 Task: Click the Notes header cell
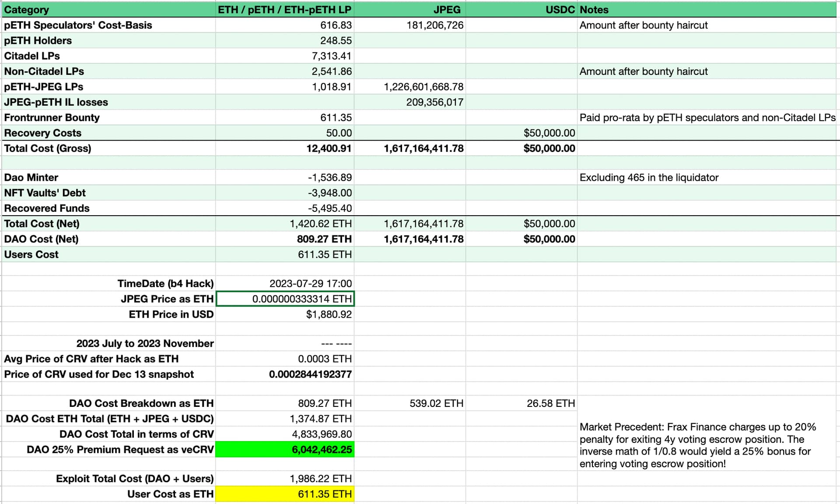(707, 10)
